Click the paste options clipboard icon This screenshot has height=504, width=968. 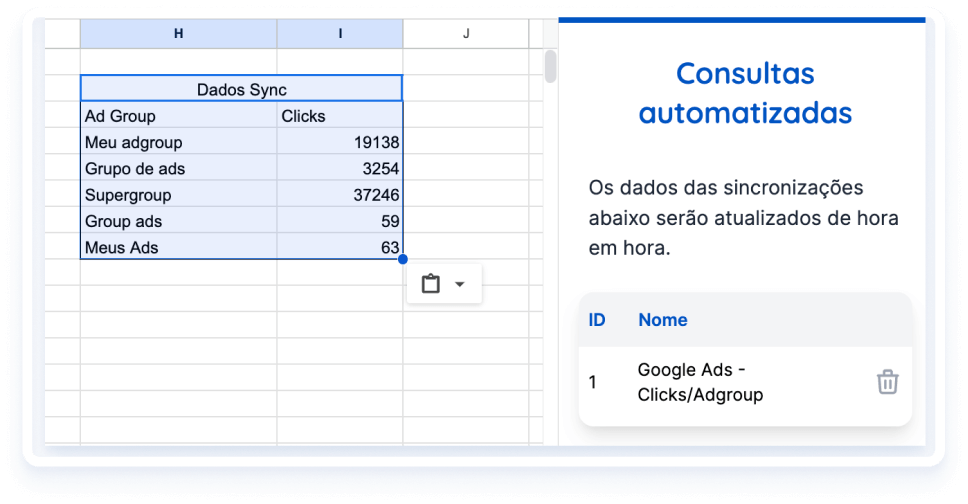coord(431,284)
